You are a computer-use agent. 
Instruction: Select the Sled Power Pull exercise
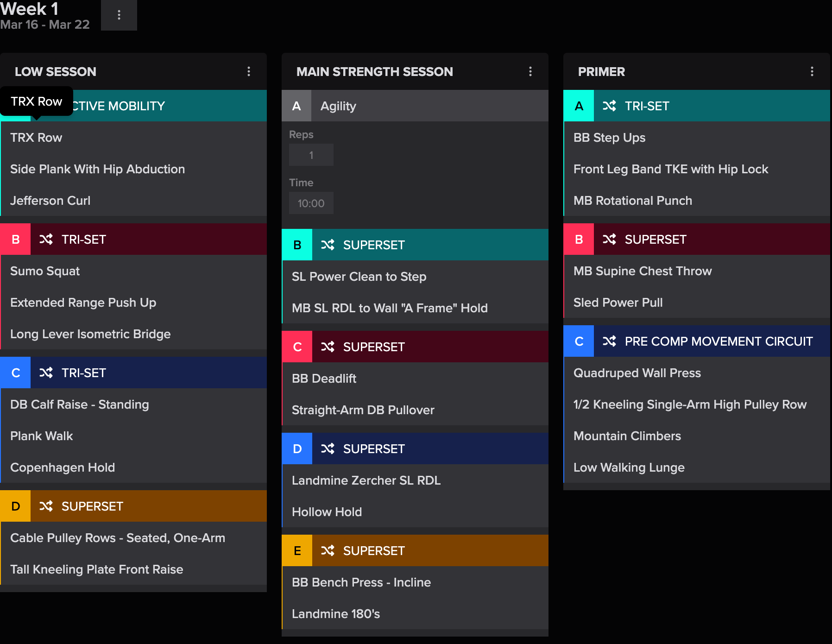tap(697, 302)
